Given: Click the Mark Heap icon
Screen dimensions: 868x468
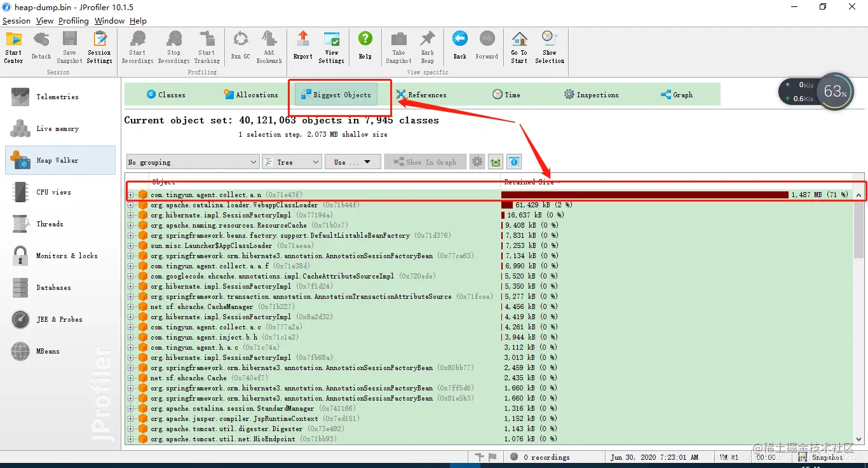Looking at the screenshot, I should (428, 46).
